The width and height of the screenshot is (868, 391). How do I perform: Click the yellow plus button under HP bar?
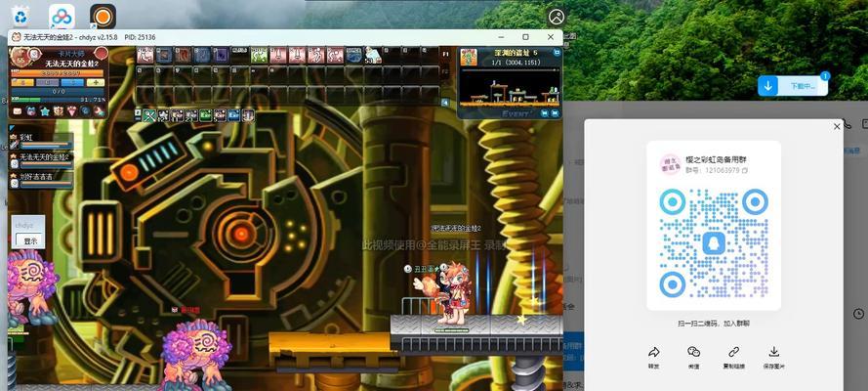(96, 82)
